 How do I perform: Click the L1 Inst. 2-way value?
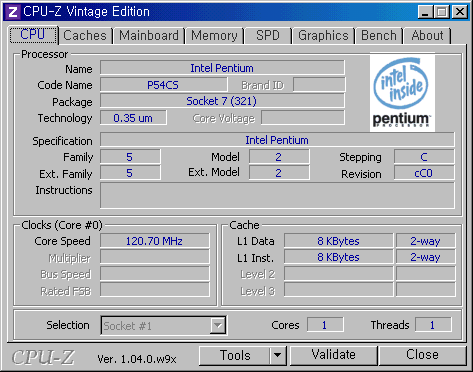(x=425, y=257)
